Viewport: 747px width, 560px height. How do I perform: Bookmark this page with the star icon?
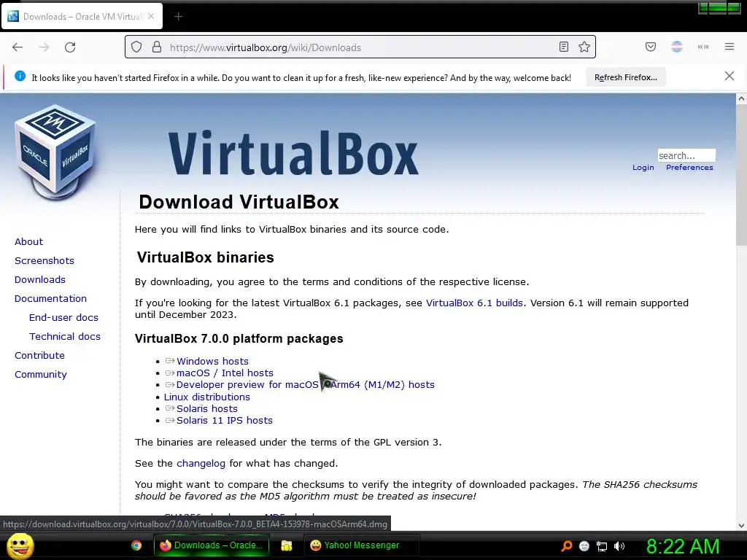(x=584, y=47)
